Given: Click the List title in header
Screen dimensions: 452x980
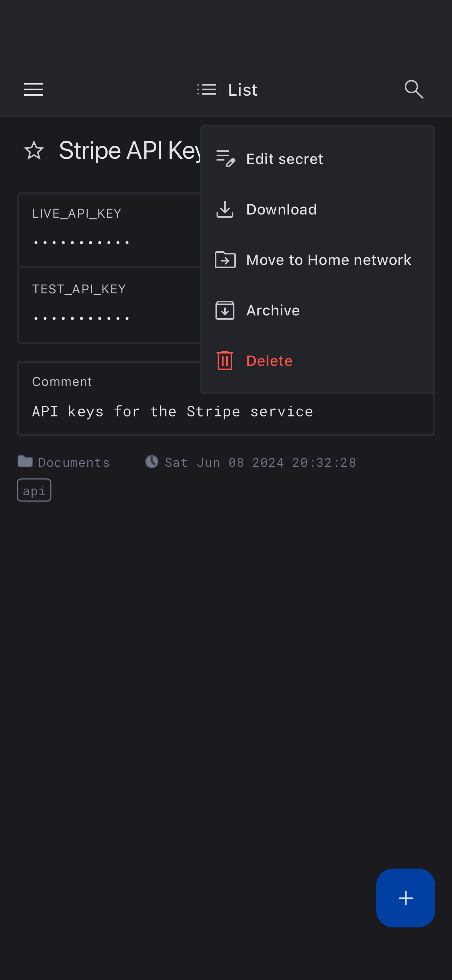Looking at the screenshot, I should coord(242,90).
